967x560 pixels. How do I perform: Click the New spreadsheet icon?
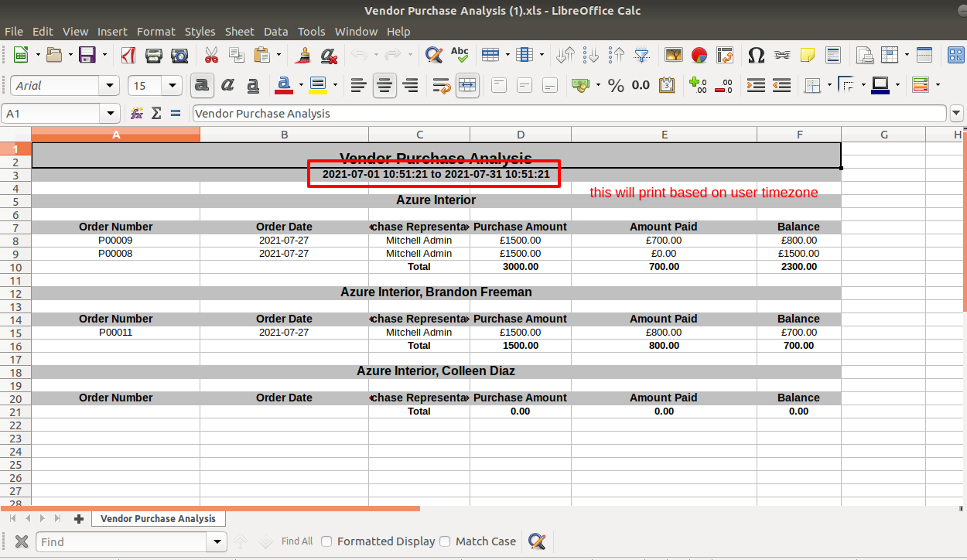pyautogui.click(x=21, y=55)
